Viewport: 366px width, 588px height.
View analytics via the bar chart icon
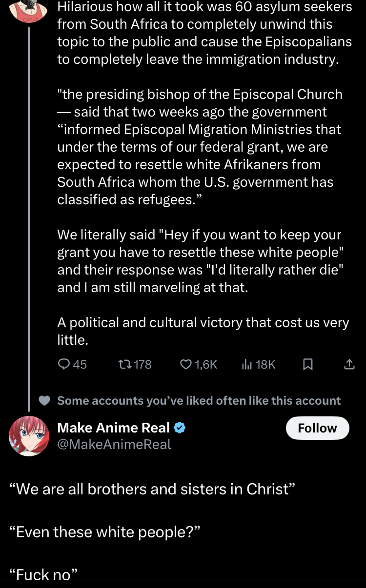tap(247, 364)
